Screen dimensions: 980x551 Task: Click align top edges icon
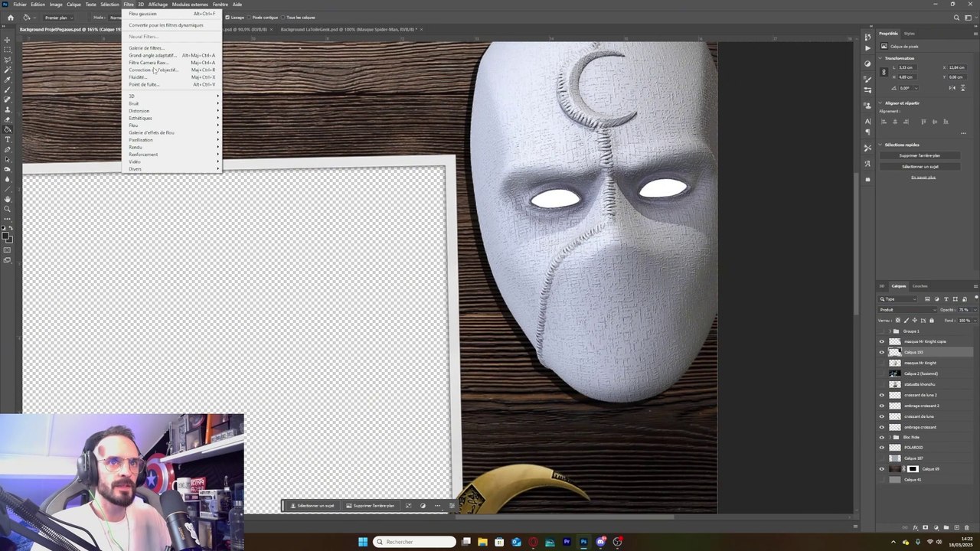point(924,122)
